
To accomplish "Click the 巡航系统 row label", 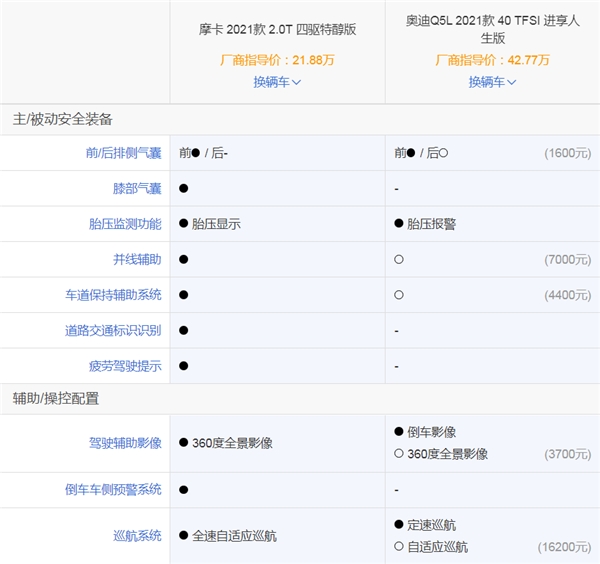I will (x=136, y=536).
